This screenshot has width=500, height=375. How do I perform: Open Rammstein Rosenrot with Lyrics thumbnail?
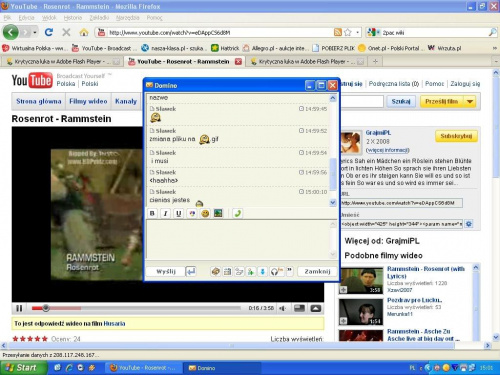(361, 281)
